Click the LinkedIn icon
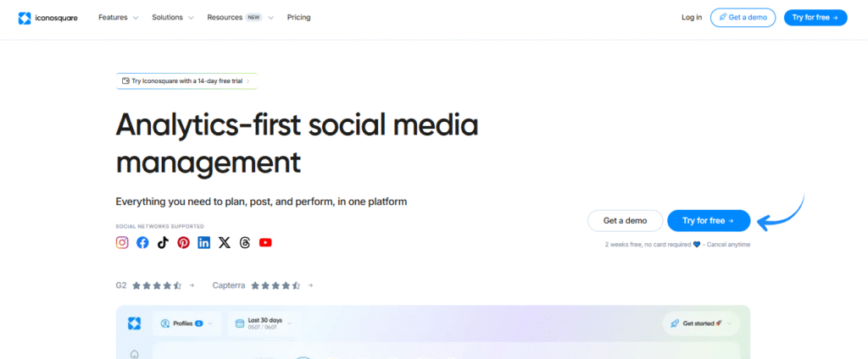 click(x=203, y=242)
